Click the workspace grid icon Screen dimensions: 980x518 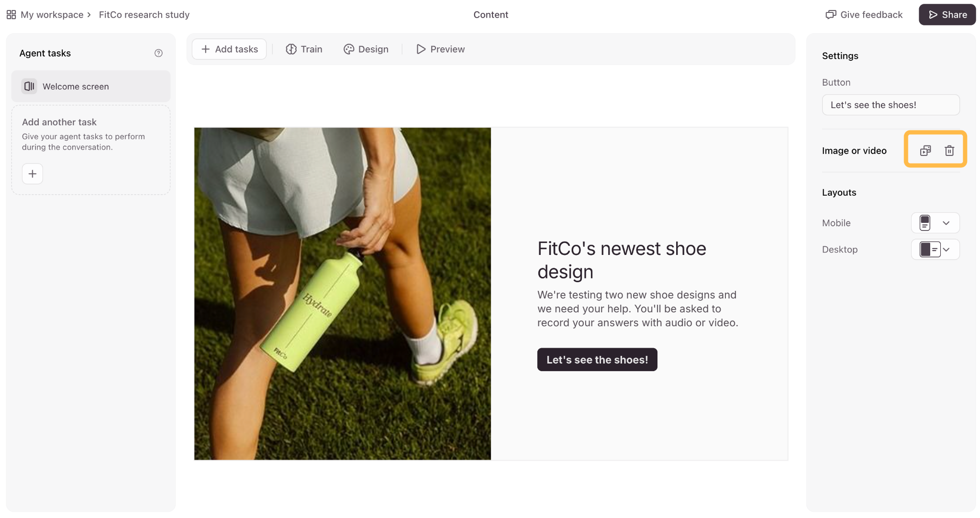click(x=11, y=15)
